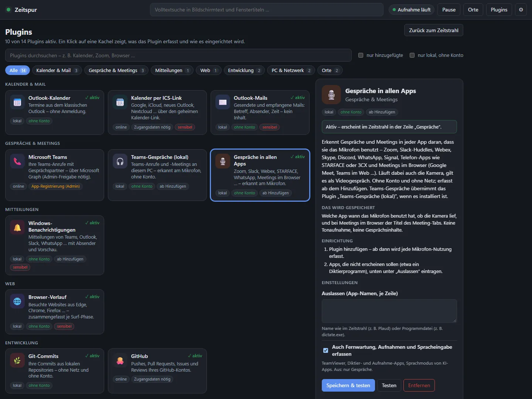The height and width of the screenshot is (399, 532).
Task: Click the Kalender per ICS-Link icon
Action: coord(120,102)
